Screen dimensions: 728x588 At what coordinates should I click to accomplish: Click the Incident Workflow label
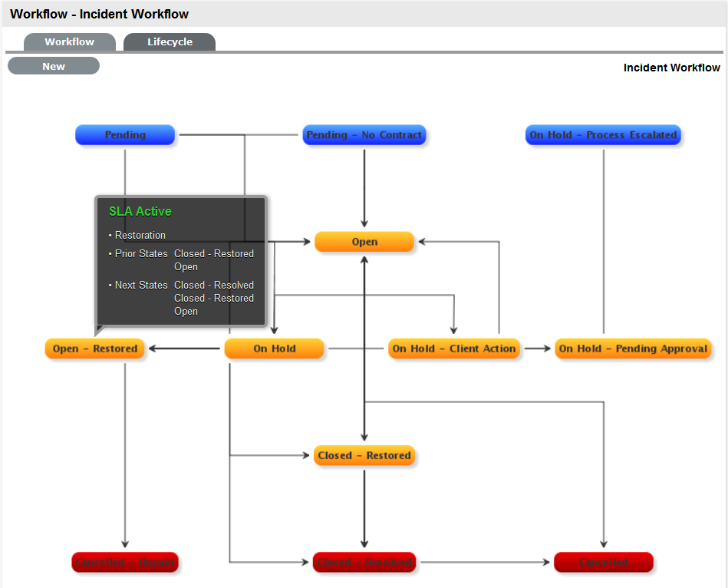671,68
